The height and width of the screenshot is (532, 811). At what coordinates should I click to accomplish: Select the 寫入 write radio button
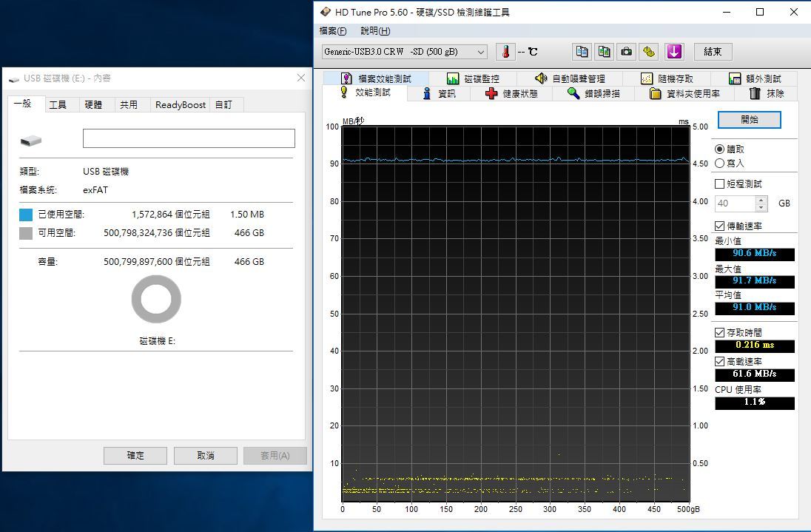point(720,164)
